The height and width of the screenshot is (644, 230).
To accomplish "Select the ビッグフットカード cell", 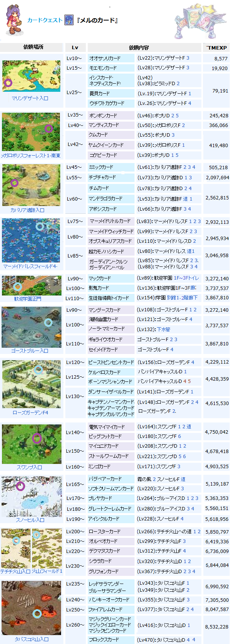I will pyautogui.click(x=111, y=436).
